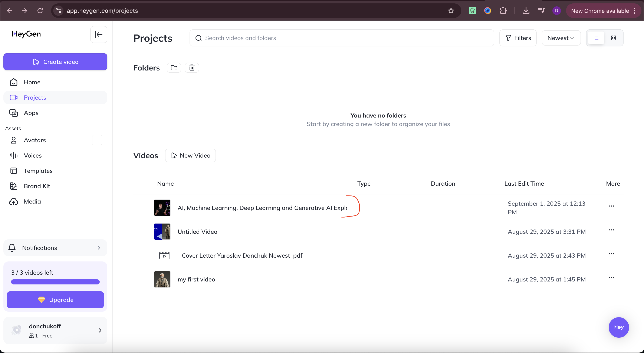Viewport: 644px width, 353px height.
Task: Open more options for my first video
Action: (611, 278)
